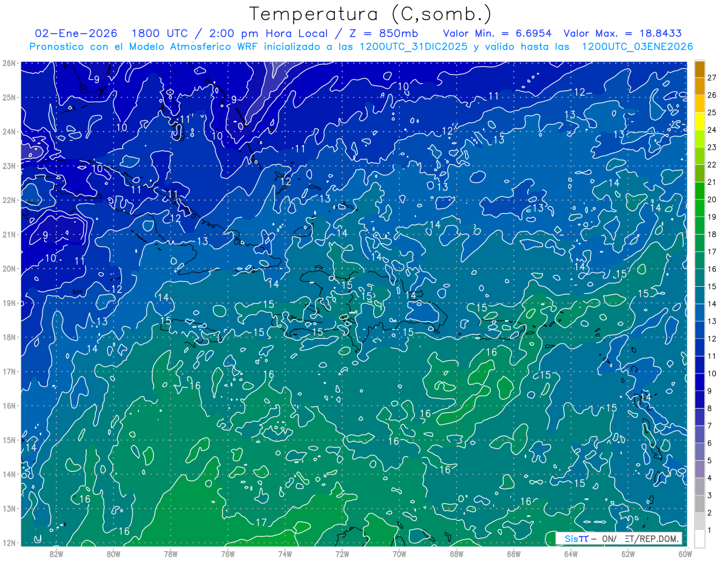Select the "60W" longitude axis label

685,553
